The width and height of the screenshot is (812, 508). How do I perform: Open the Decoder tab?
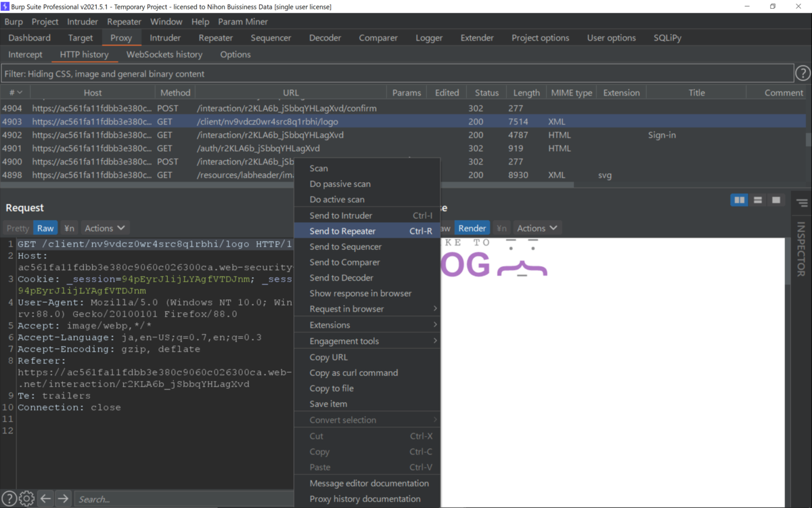[325, 38]
